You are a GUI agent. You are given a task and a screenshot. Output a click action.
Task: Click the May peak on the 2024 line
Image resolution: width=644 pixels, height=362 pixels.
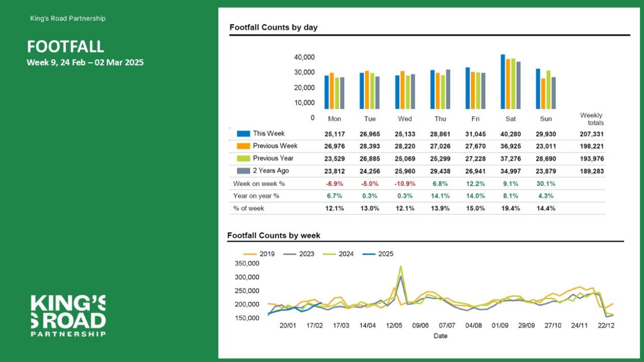coord(401,267)
